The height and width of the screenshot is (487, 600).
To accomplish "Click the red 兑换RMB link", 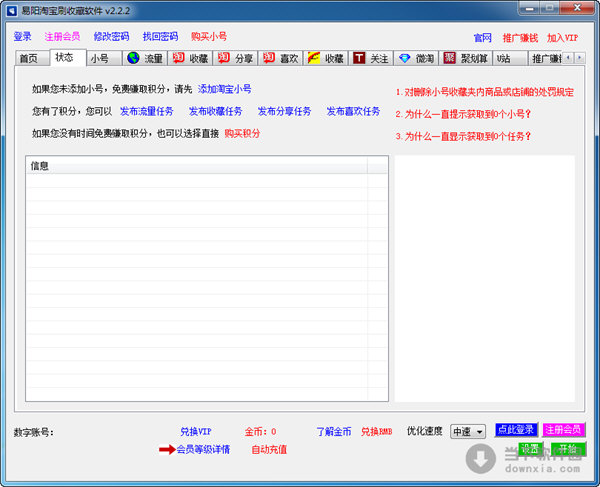I will (x=377, y=432).
